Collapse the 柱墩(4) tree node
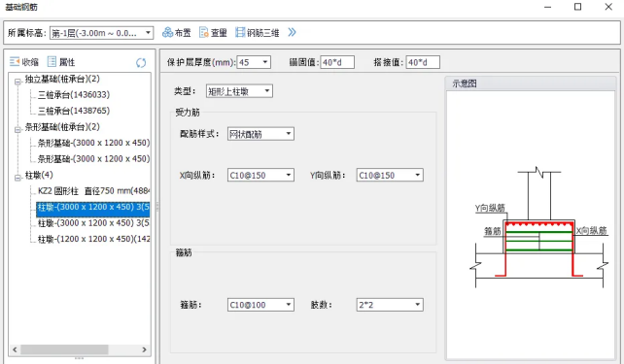This screenshot has height=364, width=624. (17, 178)
